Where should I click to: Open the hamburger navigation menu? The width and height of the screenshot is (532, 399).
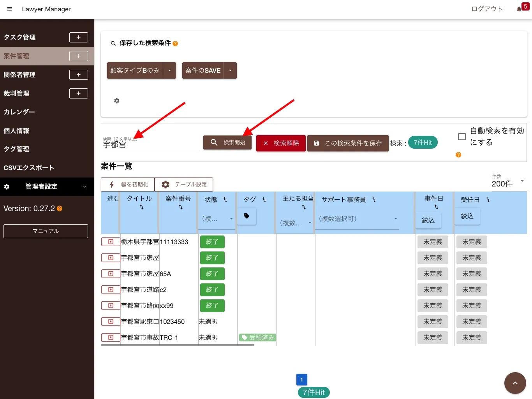[x=10, y=9]
